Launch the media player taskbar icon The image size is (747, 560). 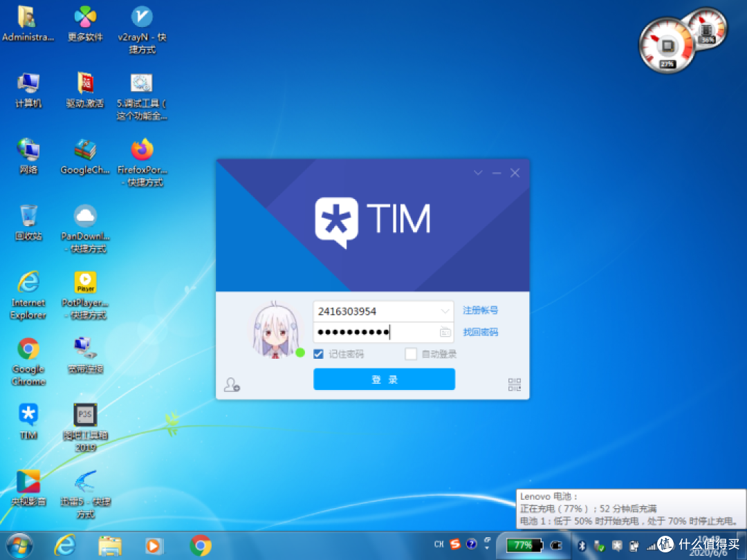click(154, 545)
